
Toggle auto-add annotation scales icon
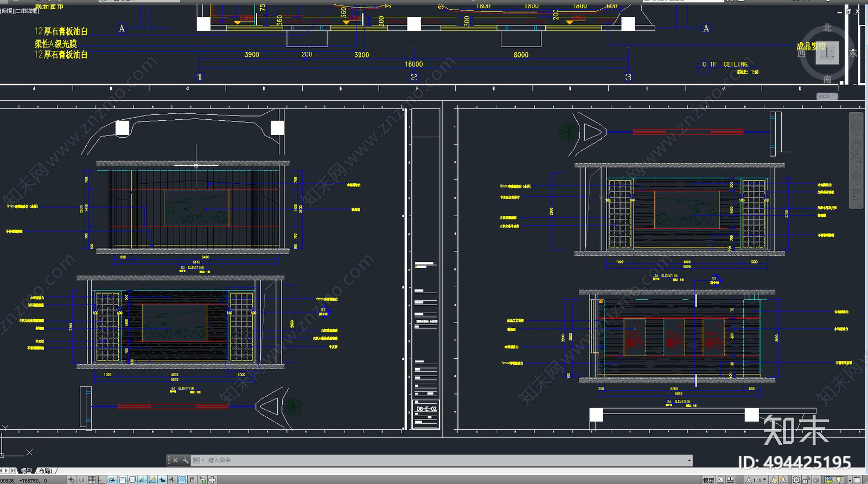click(783, 480)
